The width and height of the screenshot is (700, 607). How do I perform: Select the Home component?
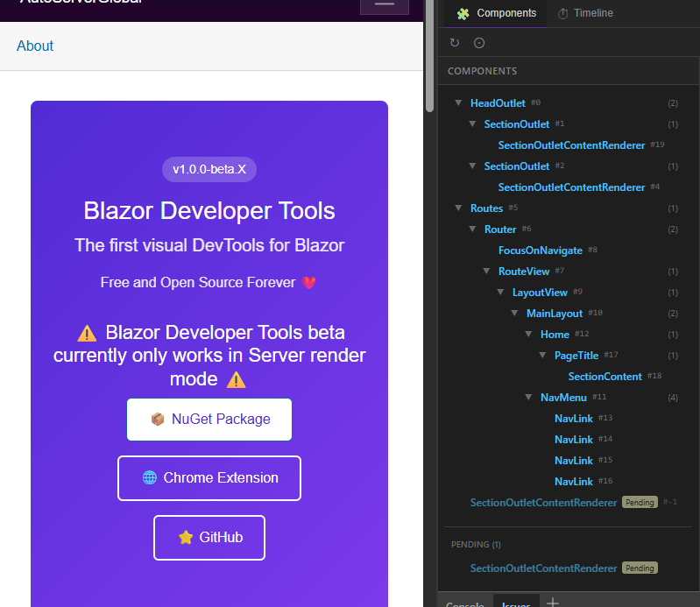[x=555, y=335]
